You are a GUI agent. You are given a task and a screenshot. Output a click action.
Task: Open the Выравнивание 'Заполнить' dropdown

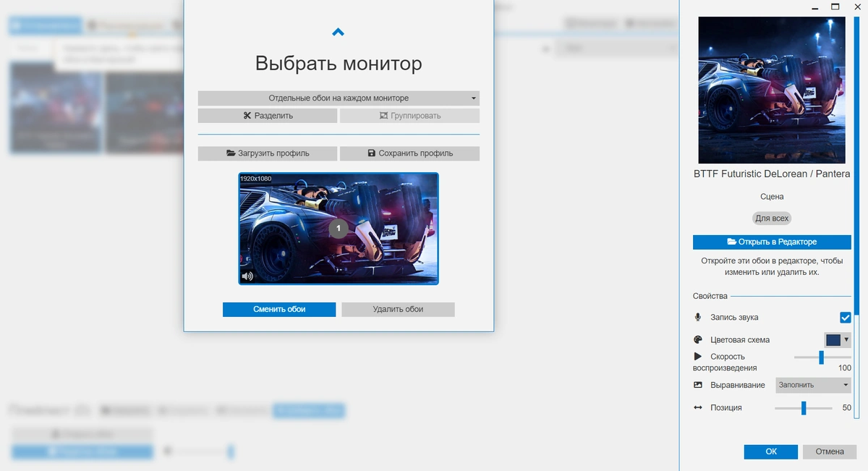(813, 385)
